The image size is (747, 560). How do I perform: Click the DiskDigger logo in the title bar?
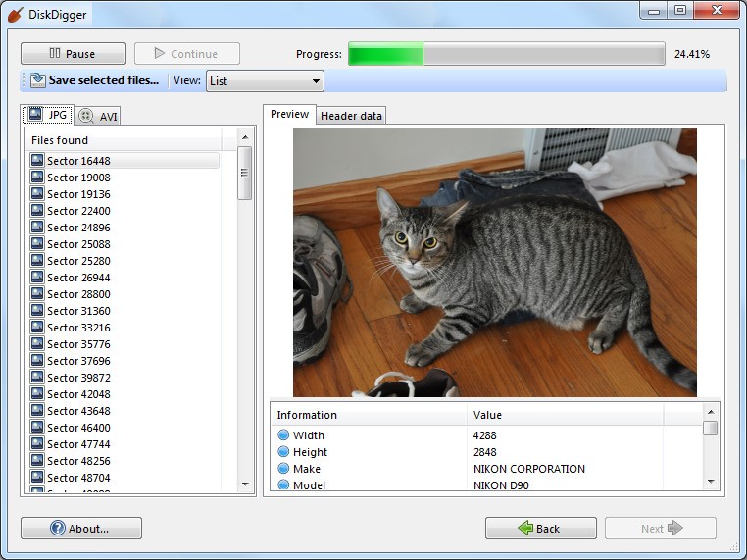(15, 14)
